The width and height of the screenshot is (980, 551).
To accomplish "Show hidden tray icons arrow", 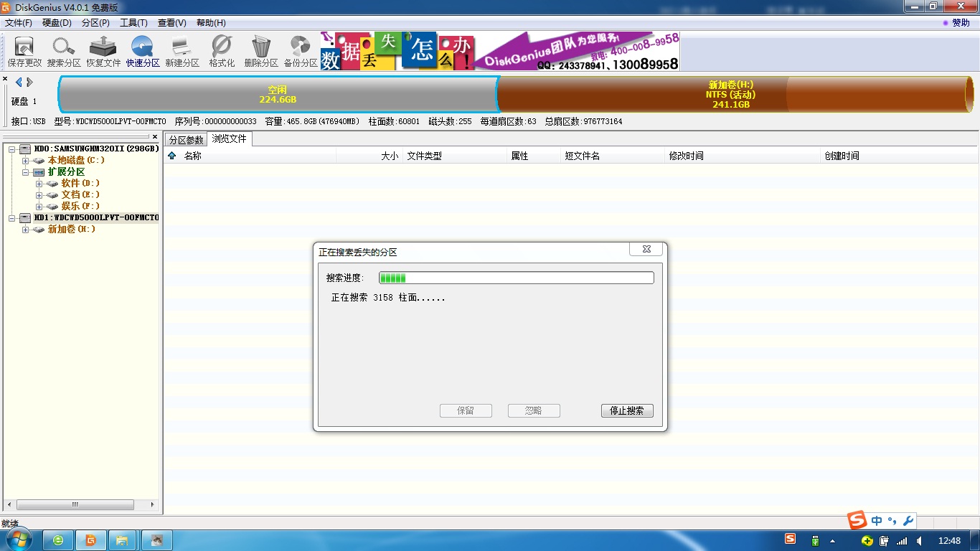I will [x=832, y=540].
